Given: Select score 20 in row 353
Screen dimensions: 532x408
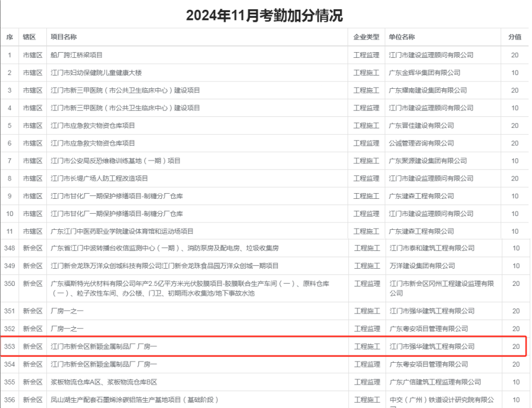Looking at the screenshot, I should [x=516, y=347].
